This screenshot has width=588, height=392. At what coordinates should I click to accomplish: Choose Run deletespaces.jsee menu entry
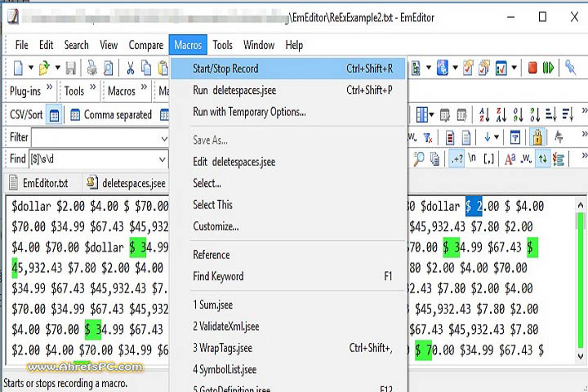click(x=288, y=90)
